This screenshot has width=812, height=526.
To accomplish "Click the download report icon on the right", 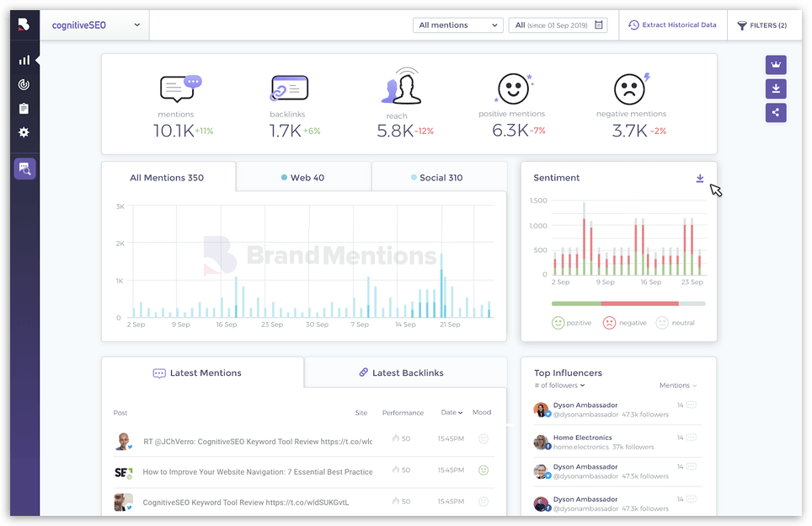I will pyautogui.click(x=775, y=89).
